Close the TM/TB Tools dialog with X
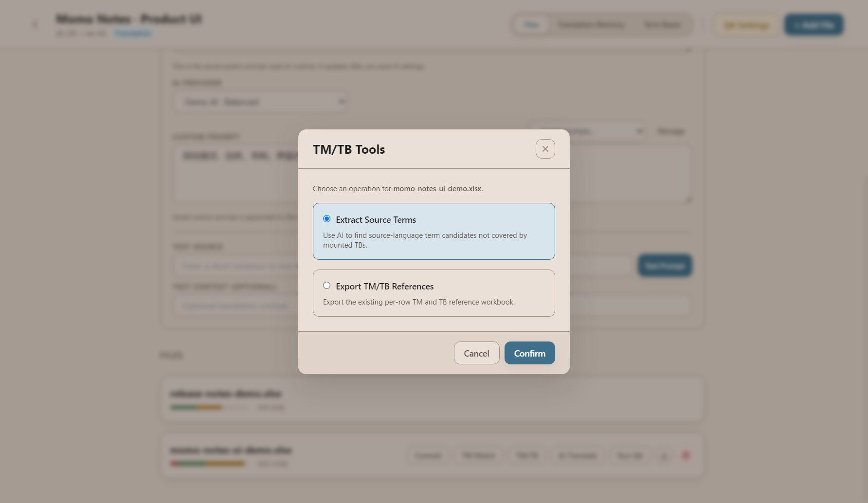 coord(545,149)
